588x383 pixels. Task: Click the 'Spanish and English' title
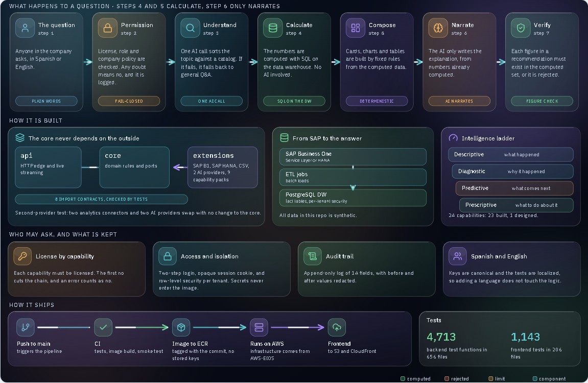[x=499, y=256]
